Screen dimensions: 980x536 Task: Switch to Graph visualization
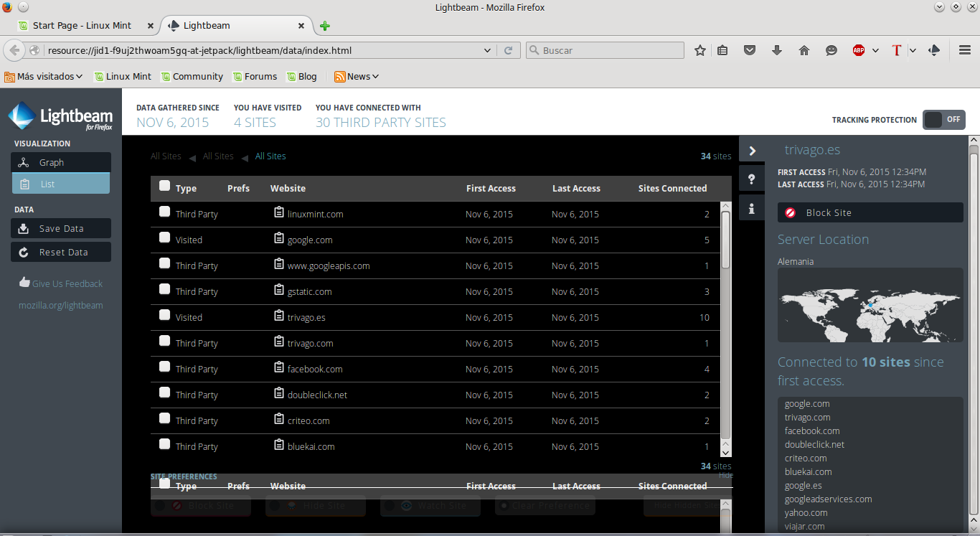[61, 162]
